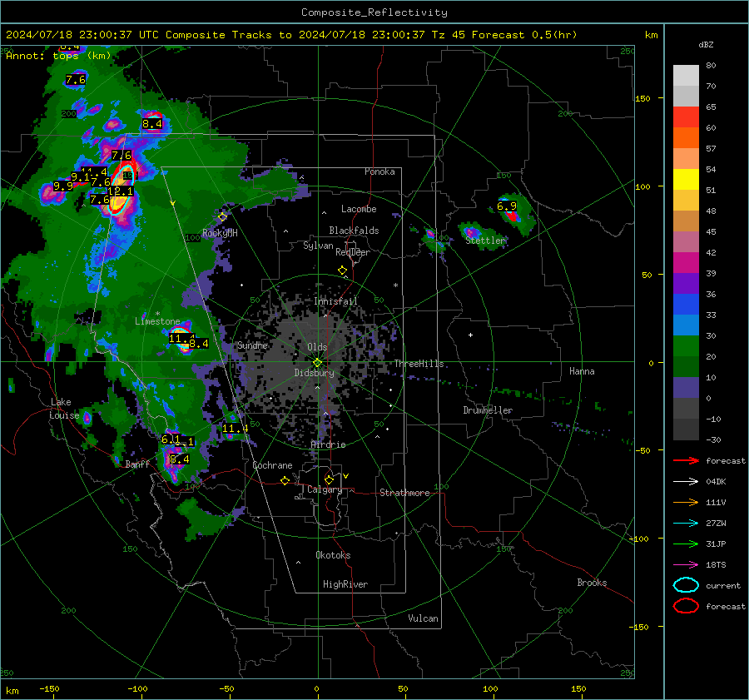The width and height of the screenshot is (749, 700).
Task: Click the white 04DK arrow legend icon
Action: 686,482
